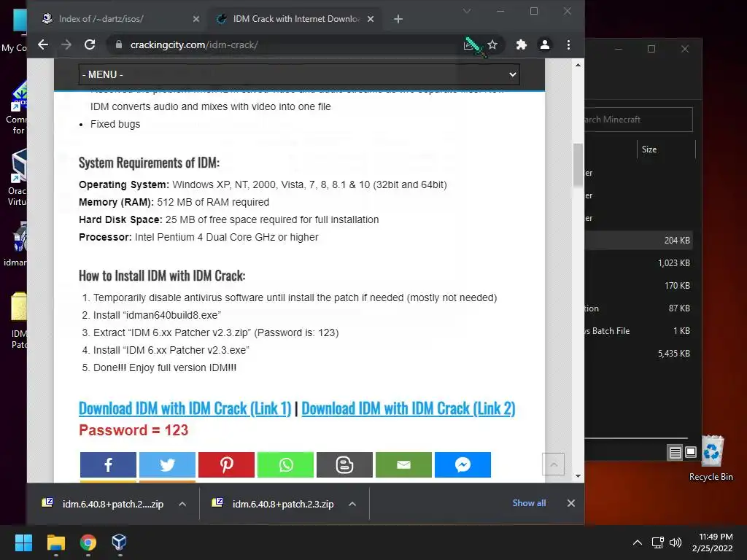This screenshot has width=747, height=560.
Task: Open the network status tray icon
Action: pyautogui.click(x=657, y=542)
